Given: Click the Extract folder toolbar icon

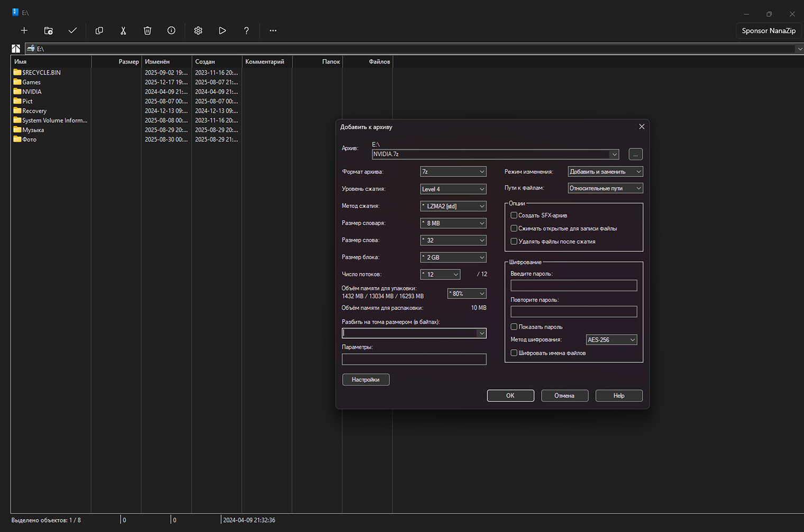Looking at the screenshot, I should click(x=48, y=31).
